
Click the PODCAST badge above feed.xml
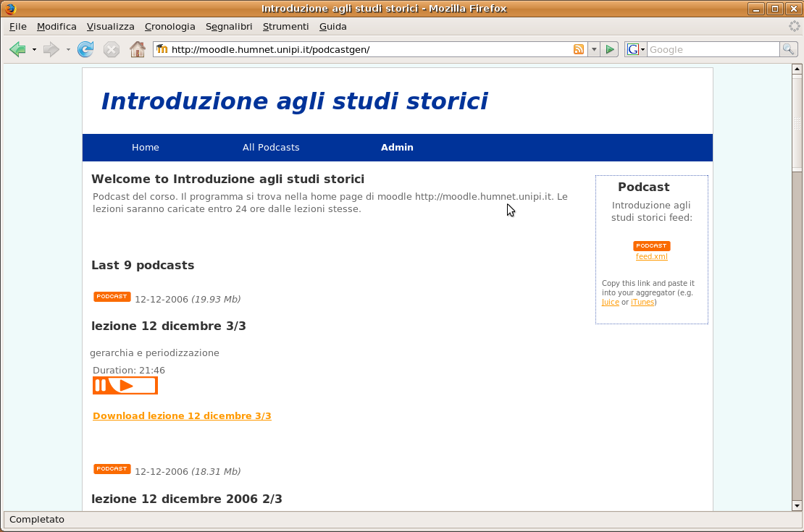pyautogui.click(x=651, y=245)
